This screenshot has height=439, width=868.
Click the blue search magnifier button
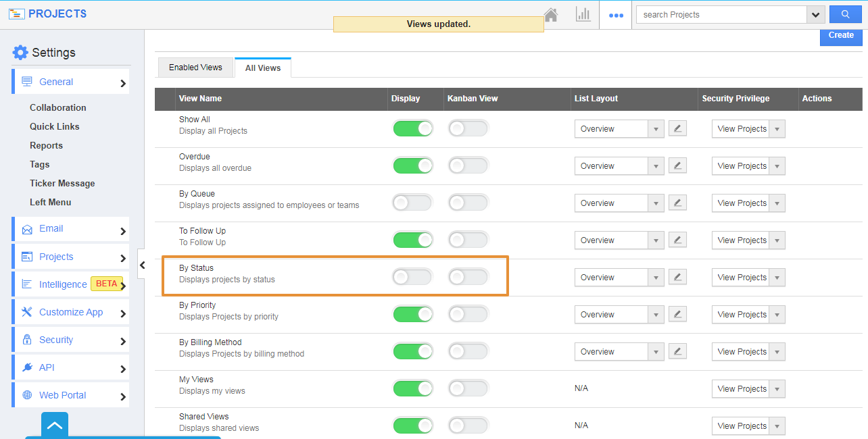(845, 14)
